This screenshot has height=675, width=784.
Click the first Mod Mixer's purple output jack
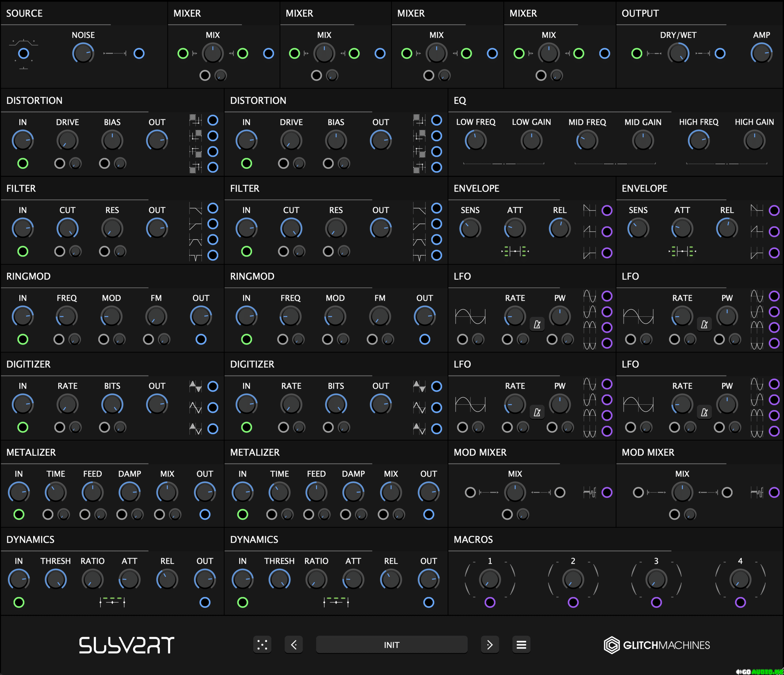(x=607, y=492)
